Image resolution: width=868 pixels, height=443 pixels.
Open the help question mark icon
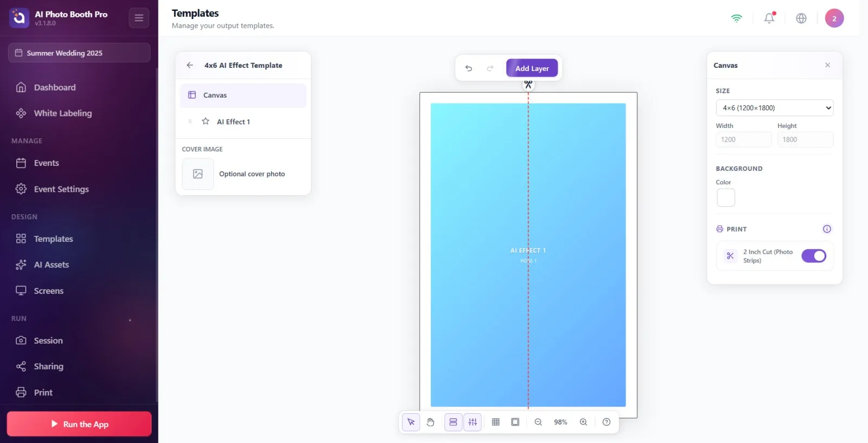coord(607,422)
